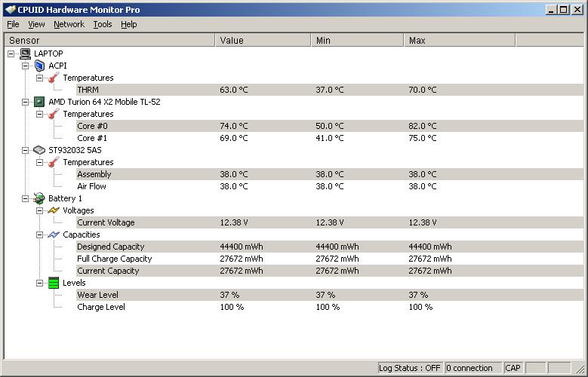Collapse the Levels node
588x377 pixels.
click(x=39, y=283)
